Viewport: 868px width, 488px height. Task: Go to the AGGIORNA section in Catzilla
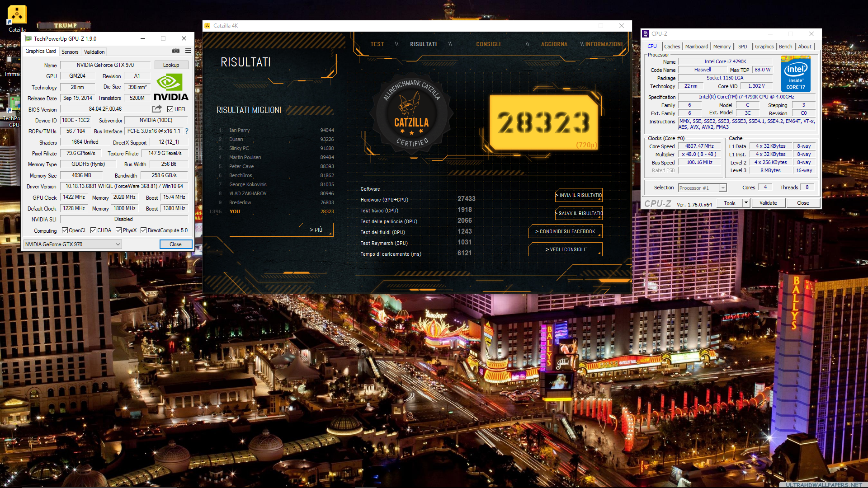pyautogui.click(x=554, y=44)
